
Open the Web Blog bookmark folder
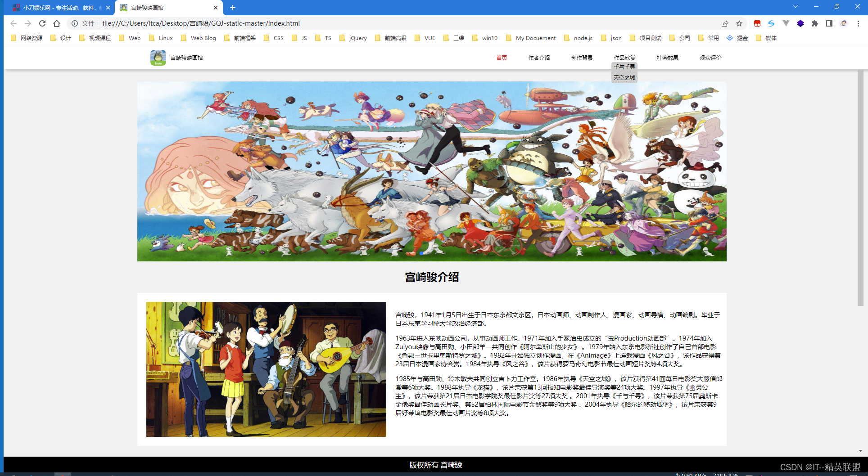pyautogui.click(x=199, y=38)
